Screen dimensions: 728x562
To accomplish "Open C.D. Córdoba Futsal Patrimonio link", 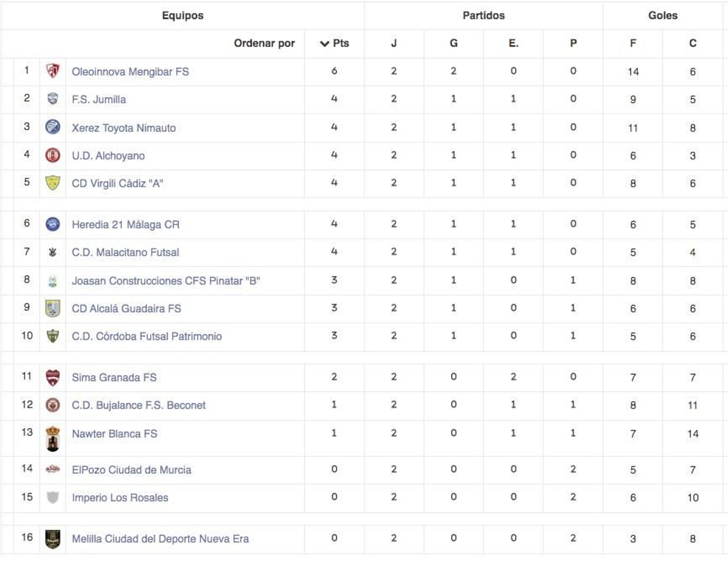I will [x=147, y=336].
